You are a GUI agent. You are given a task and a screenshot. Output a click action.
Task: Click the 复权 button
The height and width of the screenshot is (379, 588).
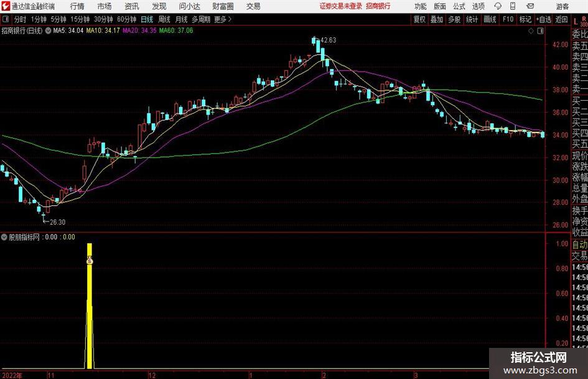(x=419, y=19)
